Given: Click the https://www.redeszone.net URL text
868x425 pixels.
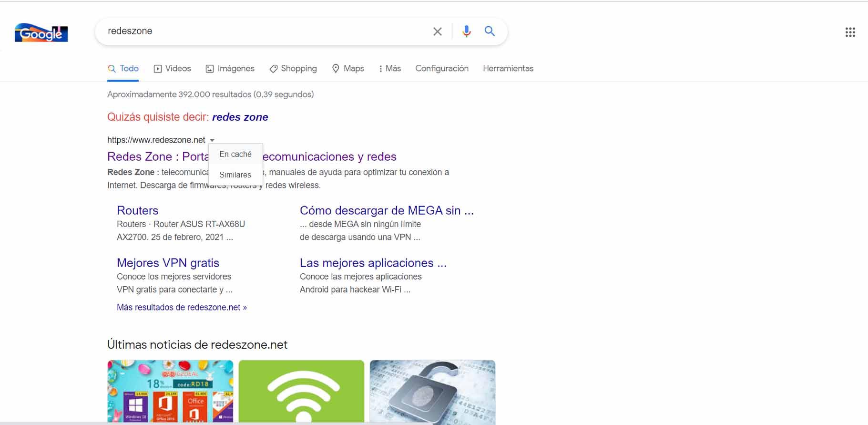Looking at the screenshot, I should tap(156, 140).
